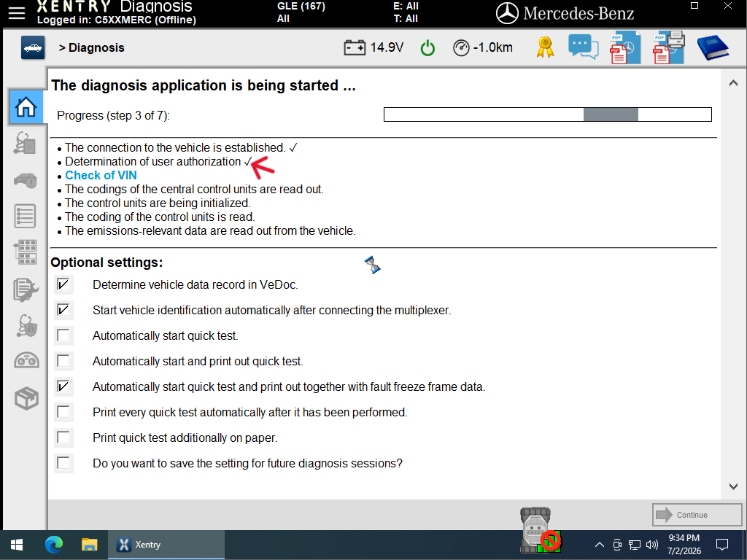Click "The connection to the vehicle is established."
Image resolution: width=747 pixels, height=560 pixels.
(x=175, y=147)
